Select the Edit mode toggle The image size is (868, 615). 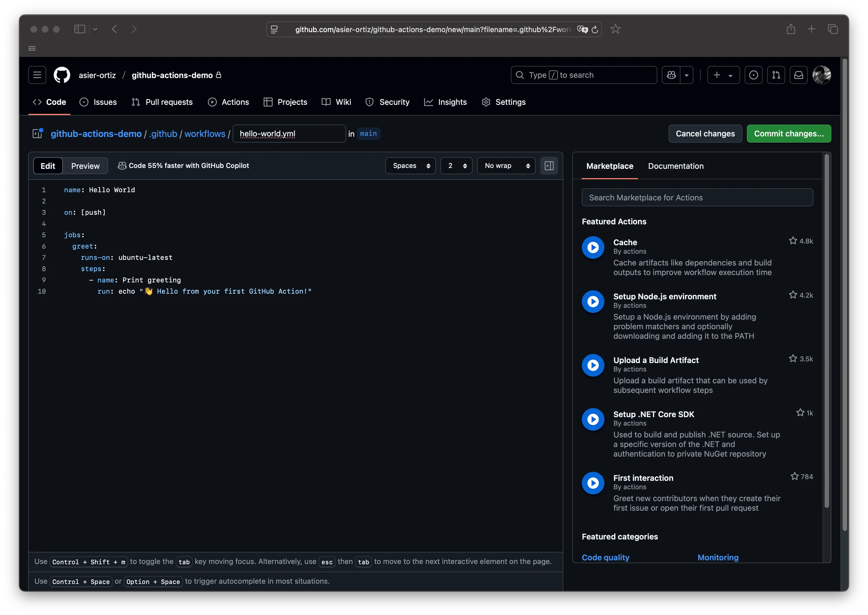coord(48,166)
